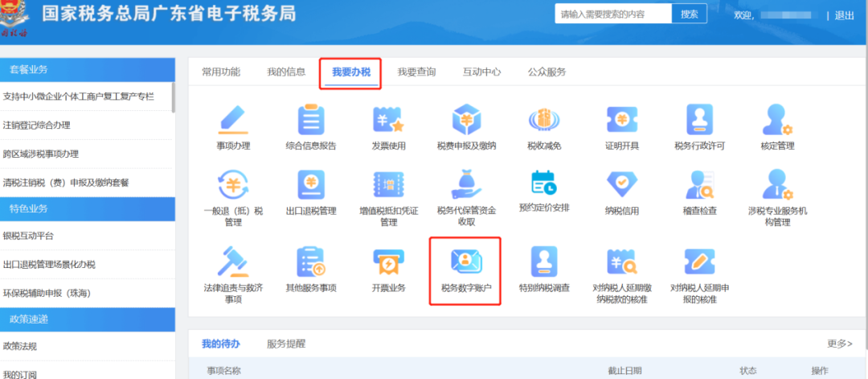Viewport: 868px width, 379px height.
Task: Open the 涉税专业服务机构管理 icon
Action: [777, 186]
